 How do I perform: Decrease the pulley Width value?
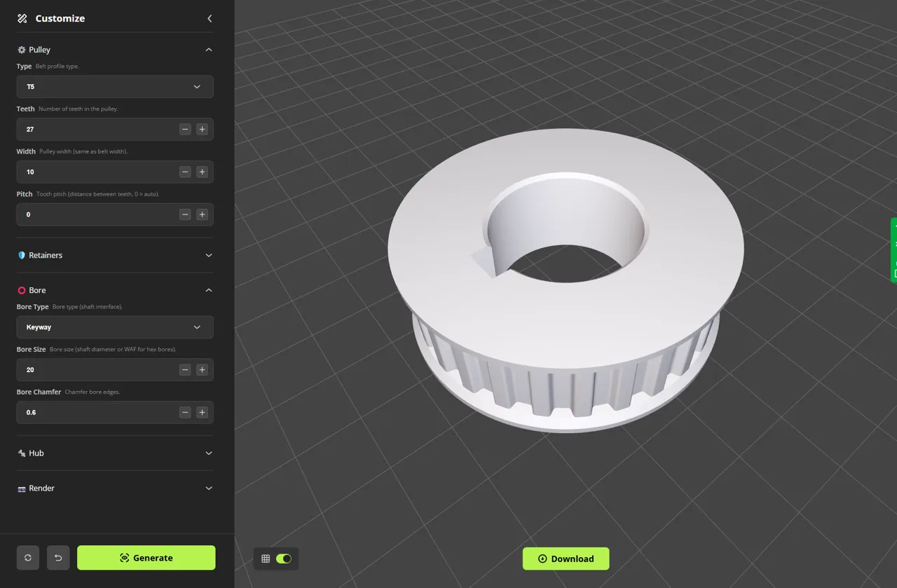(185, 172)
